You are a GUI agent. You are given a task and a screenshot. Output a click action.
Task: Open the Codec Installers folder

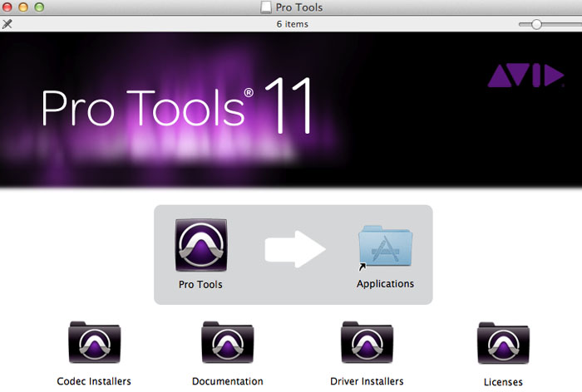tap(94, 342)
